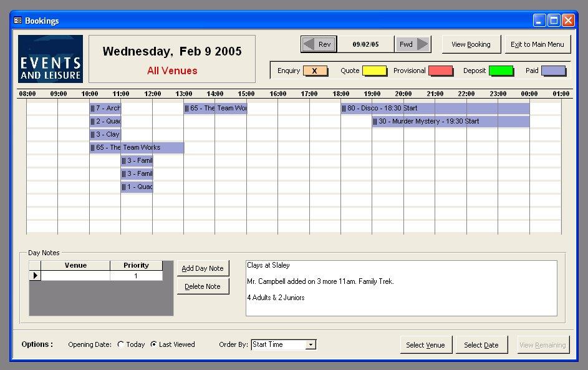Image resolution: width=588 pixels, height=370 pixels.
Task: Open the Order By dropdown
Action: pyautogui.click(x=311, y=344)
